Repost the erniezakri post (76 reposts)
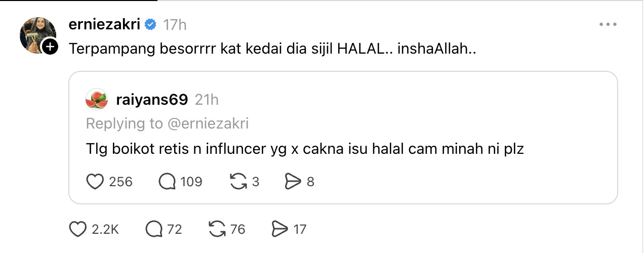This screenshot has height=253, width=644. [217, 229]
